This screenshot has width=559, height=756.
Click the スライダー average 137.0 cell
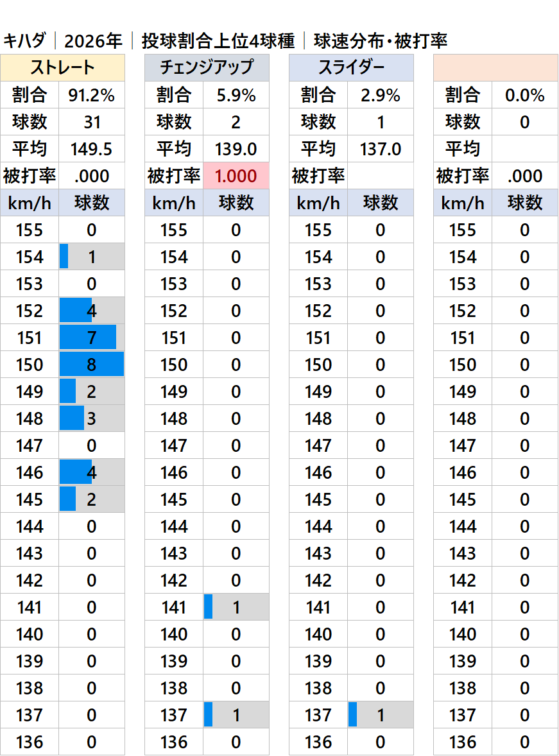coord(380,149)
